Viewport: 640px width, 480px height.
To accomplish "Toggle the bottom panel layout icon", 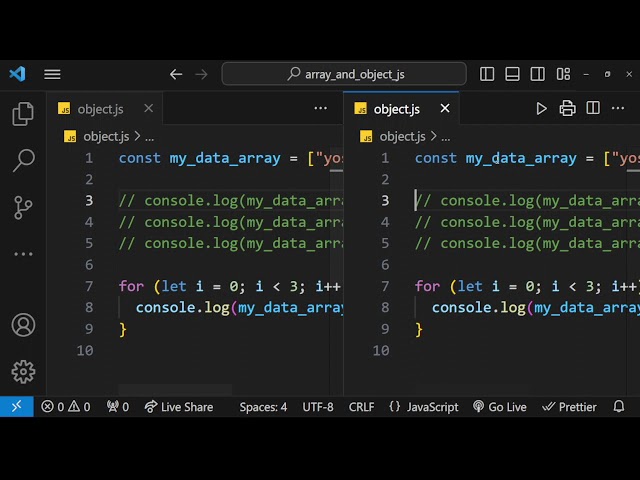I will click(512, 74).
